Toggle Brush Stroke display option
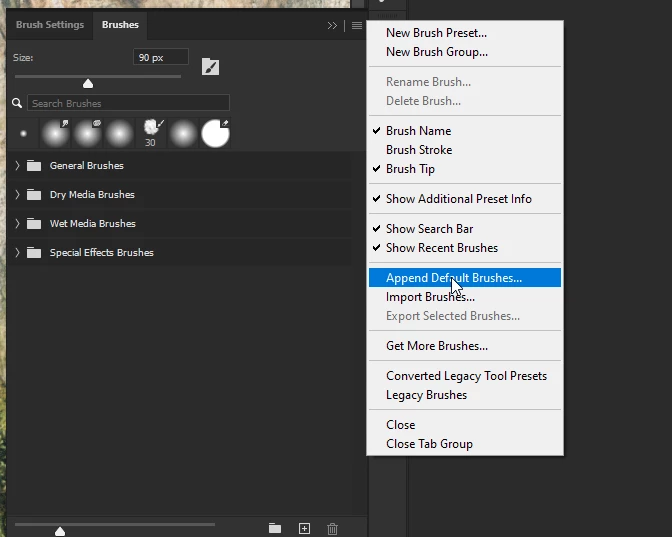 [x=465, y=150]
